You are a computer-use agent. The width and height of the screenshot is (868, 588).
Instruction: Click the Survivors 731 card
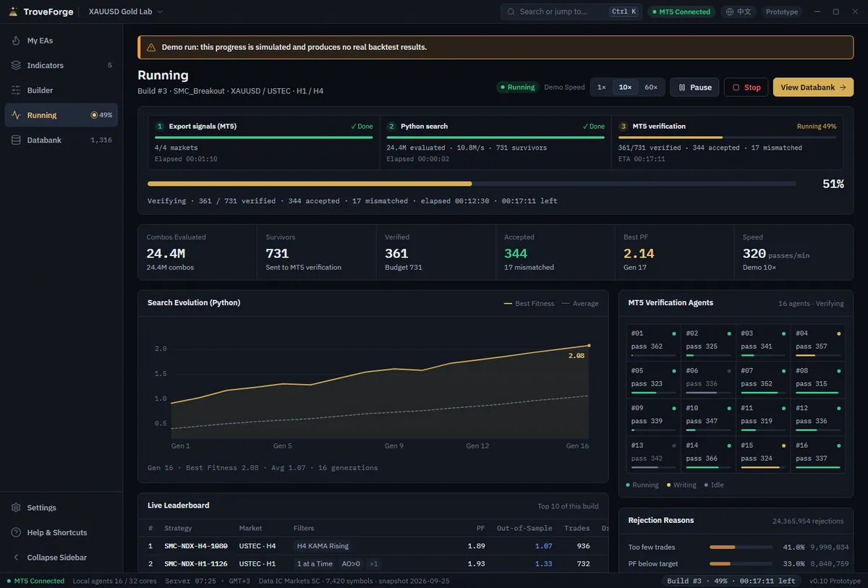316,253
